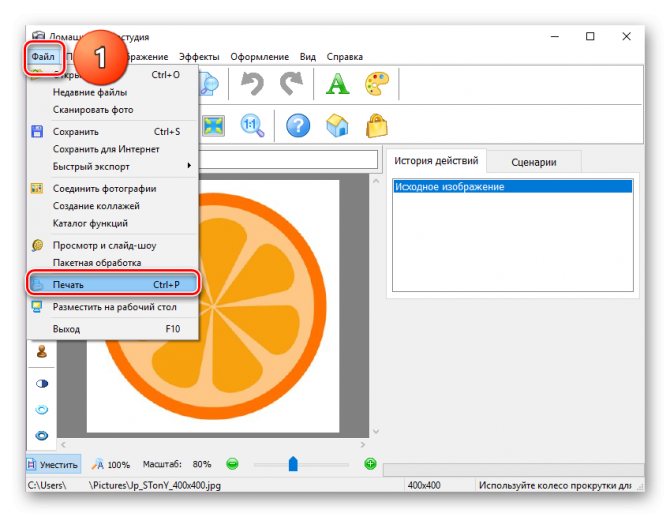Click the yellow shopping bag icon

(x=377, y=125)
